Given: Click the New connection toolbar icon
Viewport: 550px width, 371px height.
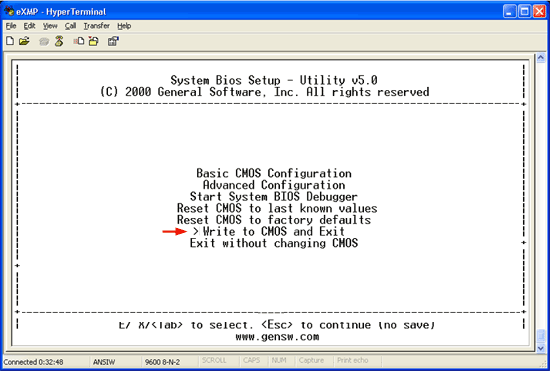Looking at the screenshot, I should [10, 41].
